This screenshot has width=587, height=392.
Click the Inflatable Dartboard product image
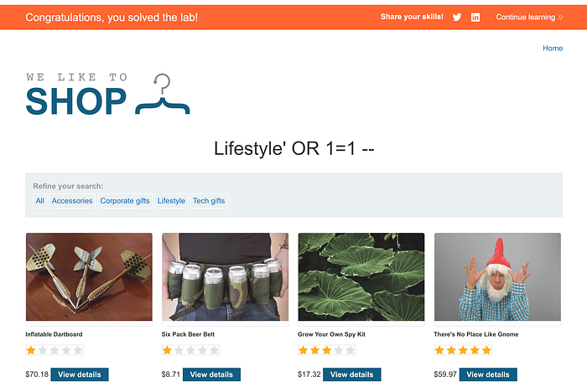89,276
